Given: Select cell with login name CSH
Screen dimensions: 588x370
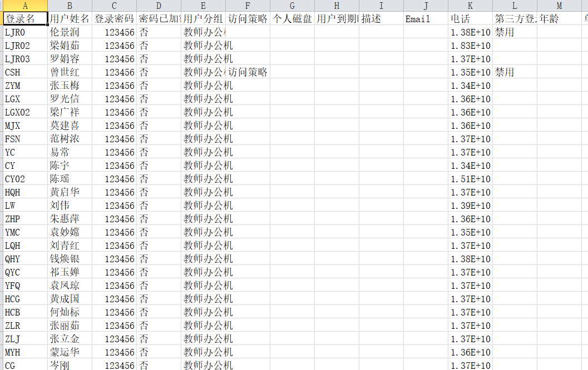Looking at the screenshot, I should (x=25, y=72).
